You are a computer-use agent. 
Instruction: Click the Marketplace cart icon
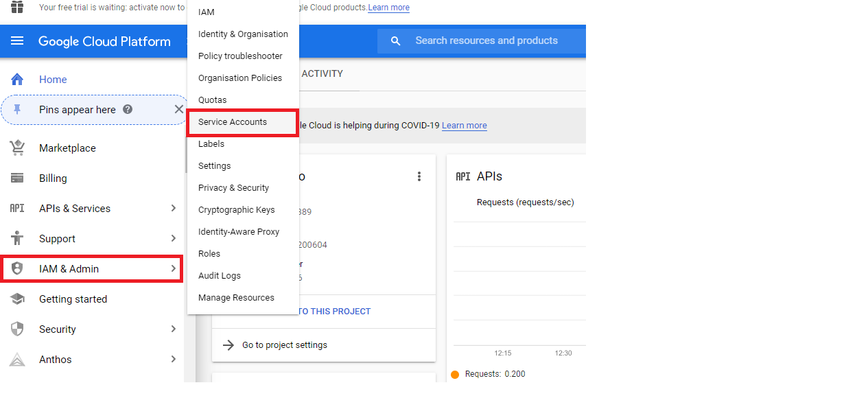[x=17, y=148]
